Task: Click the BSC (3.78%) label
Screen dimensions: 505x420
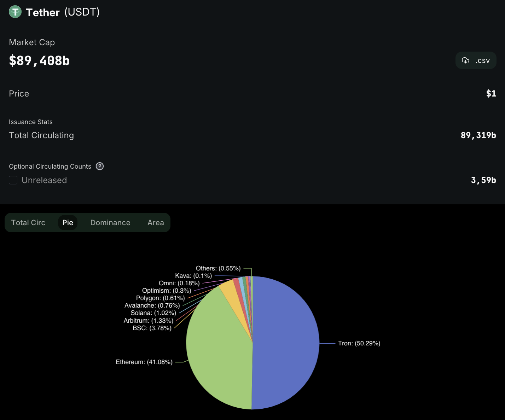Action: [152, 328]
